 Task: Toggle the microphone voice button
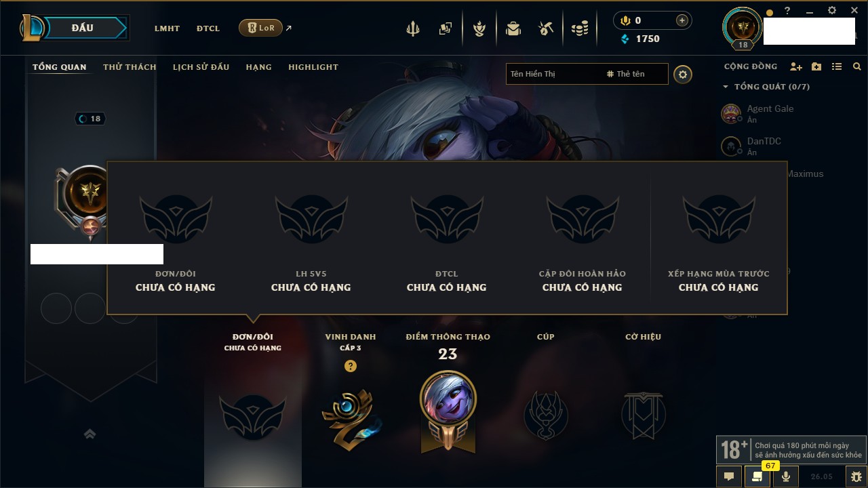click(786, 476)
